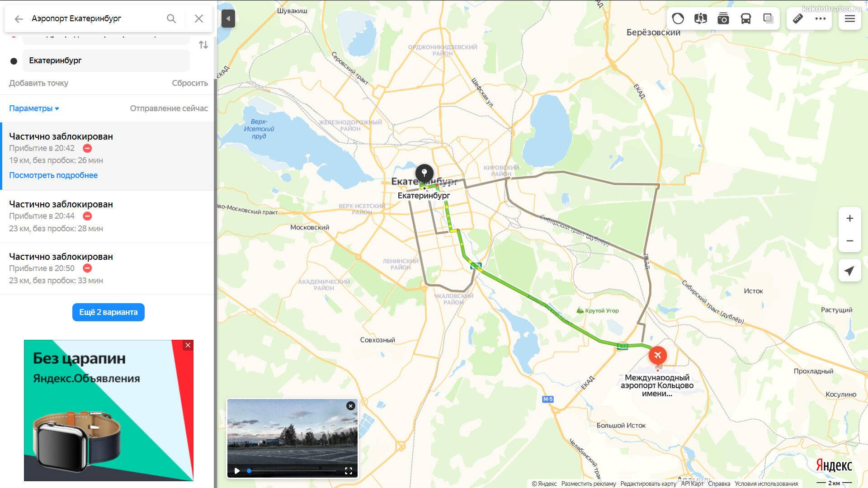
Task: Open the 'Редактировать карту' footer link
Action: pos(648,483)
